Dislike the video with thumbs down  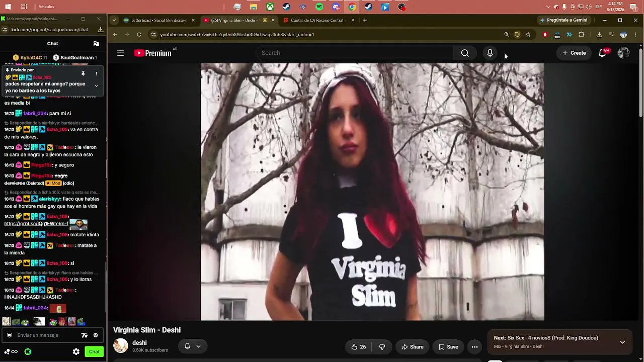tap(382, 347)
